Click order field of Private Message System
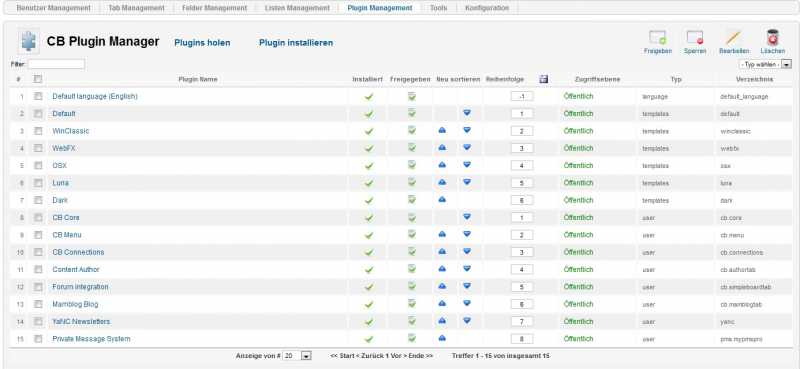This screenshot has height=369, width=800. coord(521,339)
